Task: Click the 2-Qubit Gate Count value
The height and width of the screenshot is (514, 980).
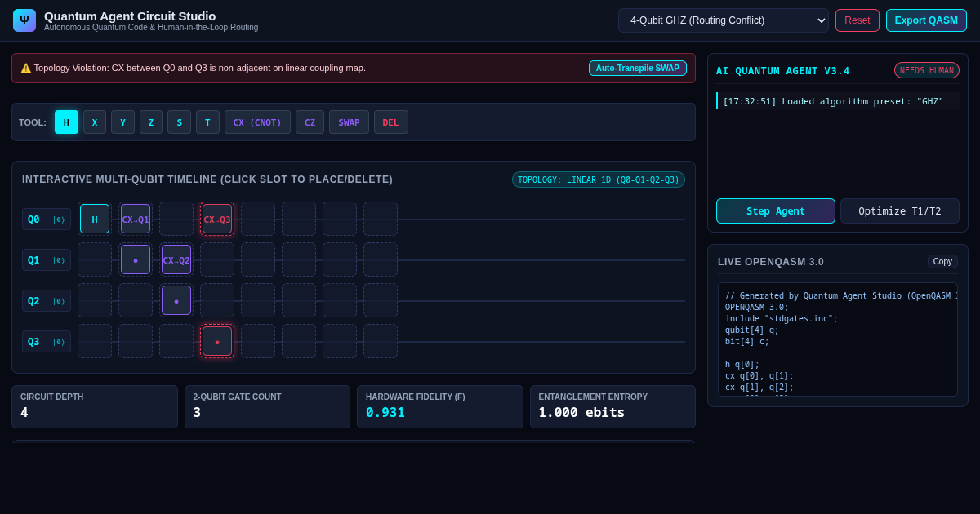Action: [198, 412]
